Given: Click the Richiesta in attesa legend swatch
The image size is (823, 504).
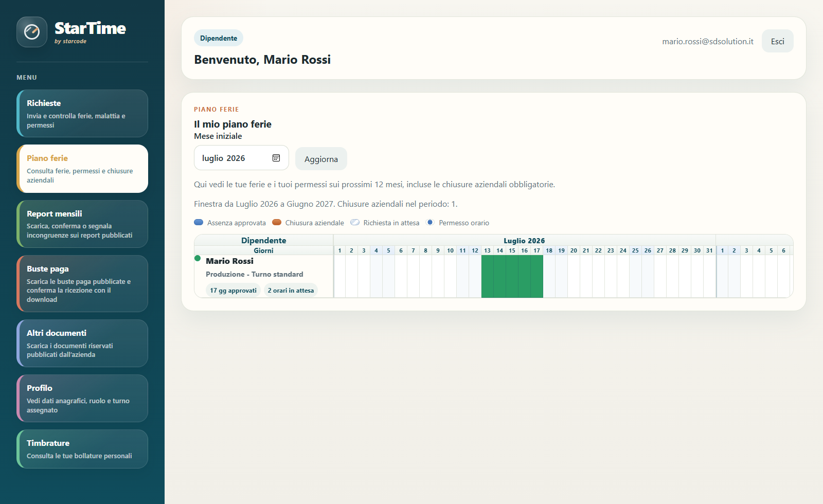Looking at the screenshot, I should pos(355,222).
